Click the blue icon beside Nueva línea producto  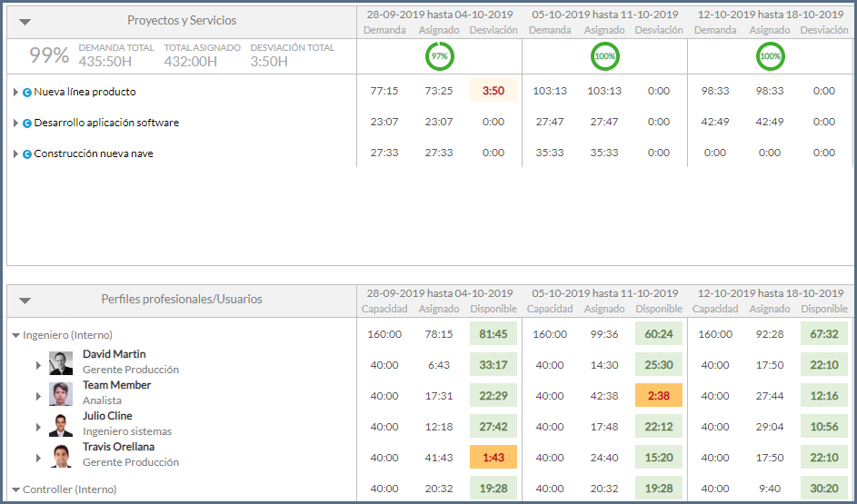coord(27,92)
